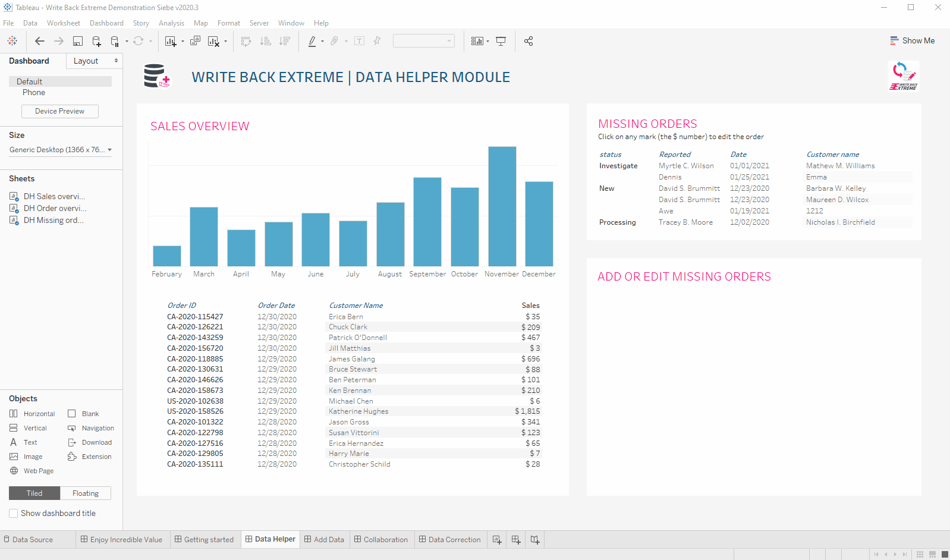Switch layout mode to Floating
950x560 pixels.
pyautogui.click(x=86, y=493)
